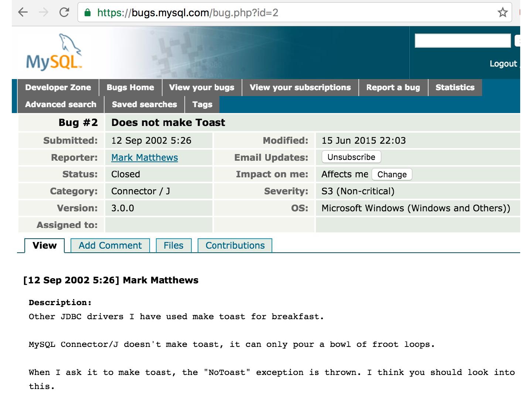Open reporter Mark Matthews profile link
The width and height of the screenshot is (532, 399).
pyautogui.click(x=144, y=157)
